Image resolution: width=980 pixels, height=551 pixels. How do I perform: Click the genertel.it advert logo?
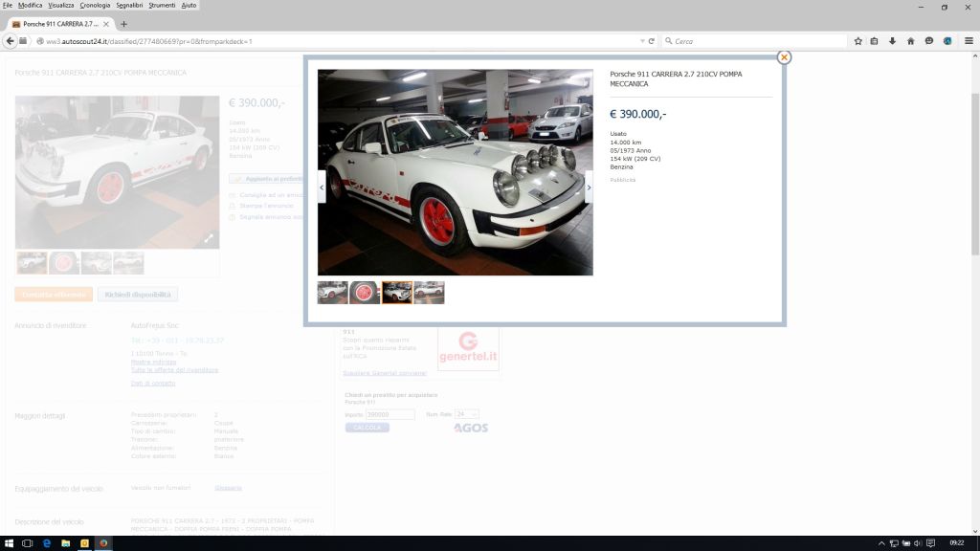tap(468, 348)
